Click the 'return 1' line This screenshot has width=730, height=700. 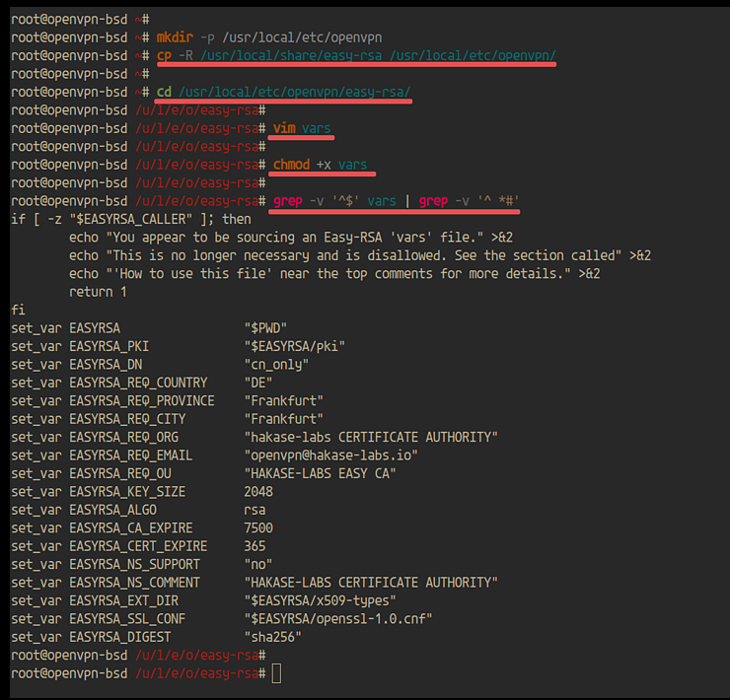(98, 292)
